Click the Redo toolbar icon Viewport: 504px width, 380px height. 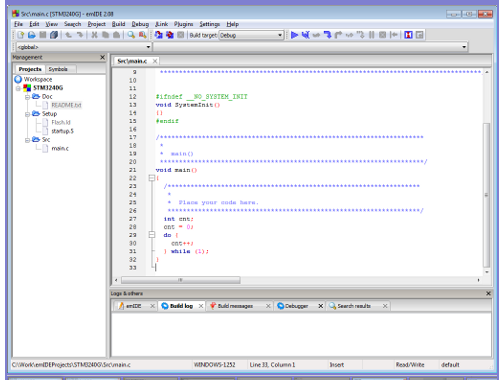pos(80,35)
